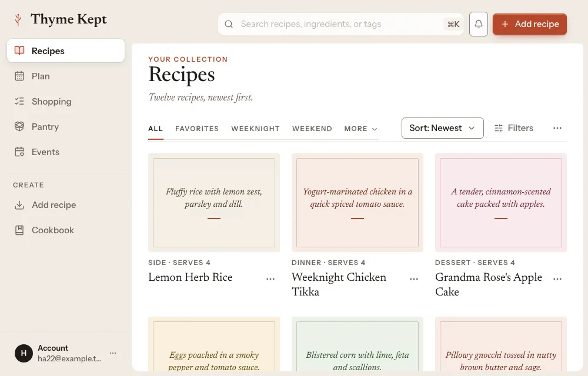Open Shopping in the sidebar

click(x=66, y=101)
